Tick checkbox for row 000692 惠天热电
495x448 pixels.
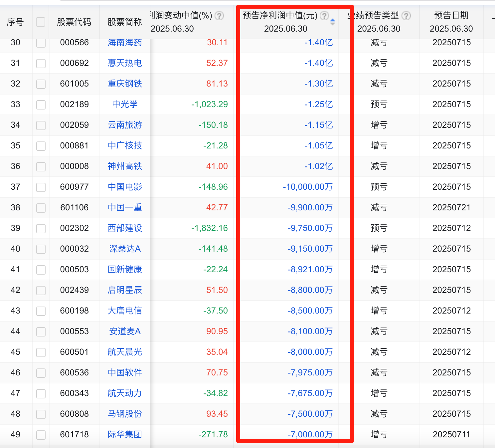[x=41, y=64]
